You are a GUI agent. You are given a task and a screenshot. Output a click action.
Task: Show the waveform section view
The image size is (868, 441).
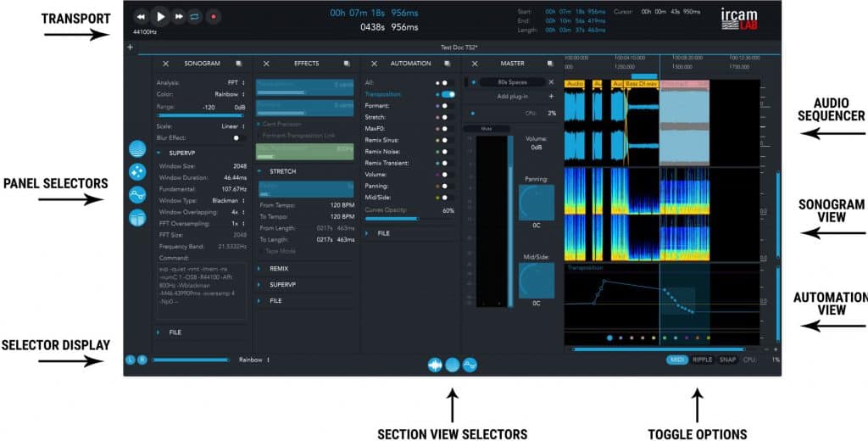[x=435, y=366]
